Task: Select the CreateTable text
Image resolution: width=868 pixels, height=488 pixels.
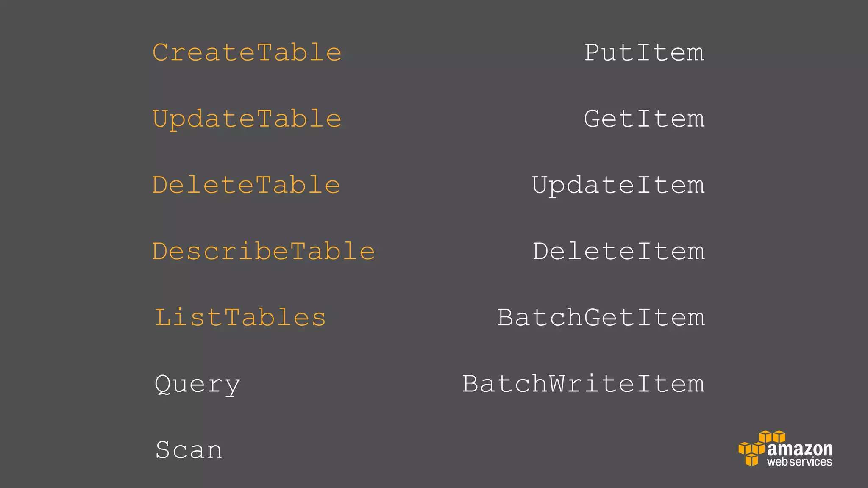Action: 247,53
